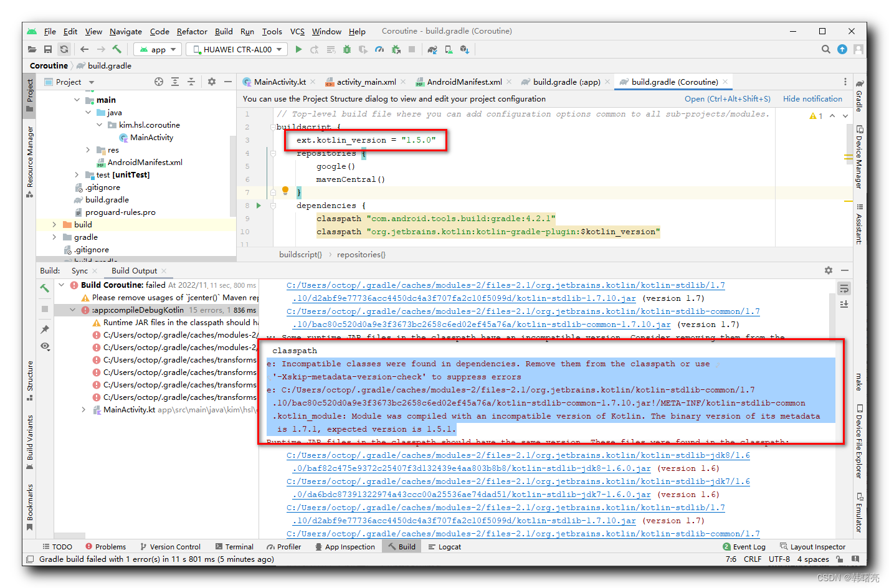Open the Logcat tool window button

[x=445, y=546]
